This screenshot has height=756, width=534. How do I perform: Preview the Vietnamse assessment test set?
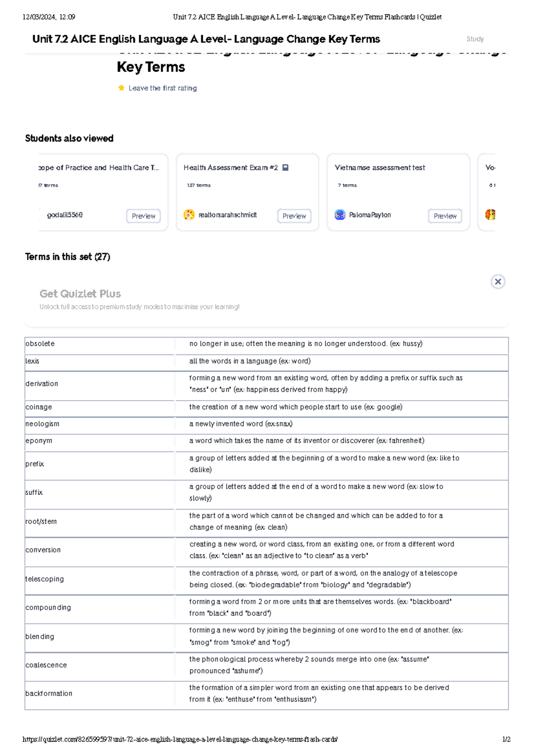click(445, 216)
